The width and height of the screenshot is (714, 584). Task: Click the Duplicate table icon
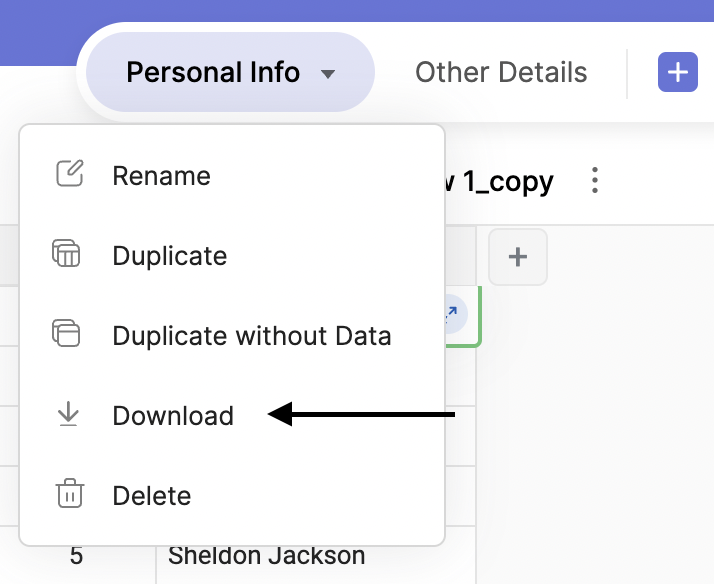(x=66, y=254)
